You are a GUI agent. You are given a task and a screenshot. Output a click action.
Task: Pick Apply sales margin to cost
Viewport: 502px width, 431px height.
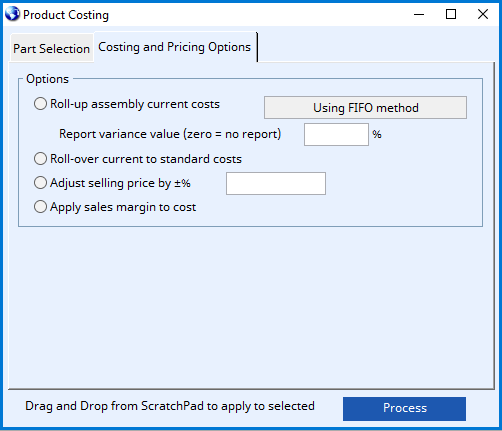click(40, 207)
